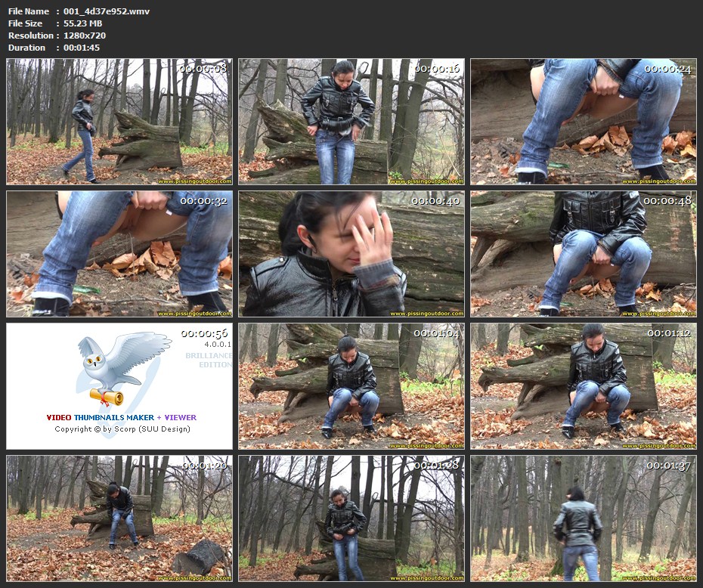
Task: Click the 00:01:37 timestamp overlay
Action: (x=668, y=466)
